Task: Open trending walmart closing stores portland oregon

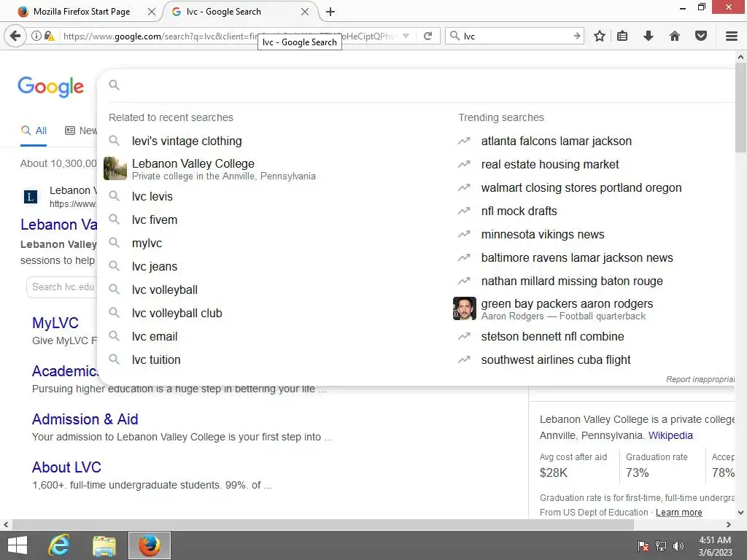Action: (581, 187)
